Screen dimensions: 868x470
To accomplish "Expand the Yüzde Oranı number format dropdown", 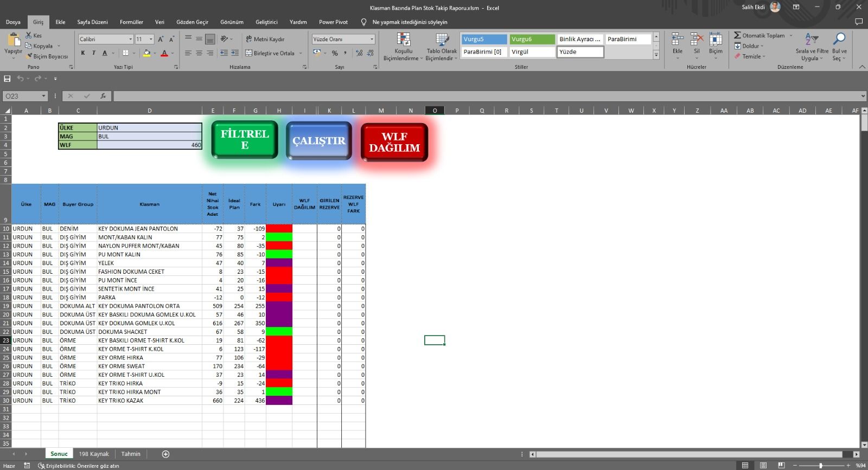I will [x=372, y=39].
